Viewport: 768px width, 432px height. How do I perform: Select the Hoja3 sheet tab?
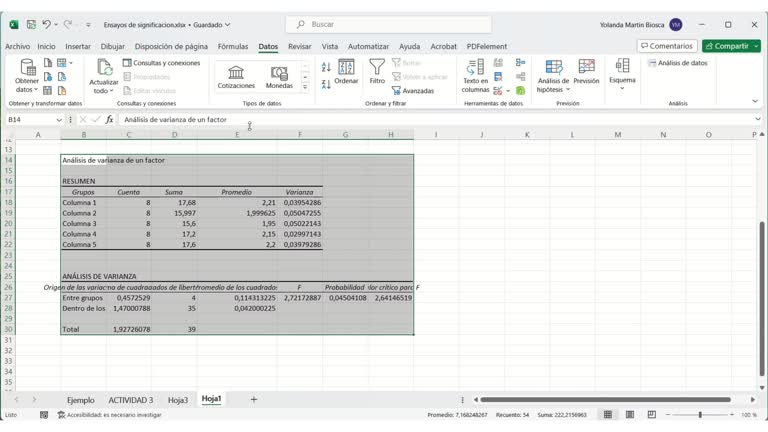point(178,400)
